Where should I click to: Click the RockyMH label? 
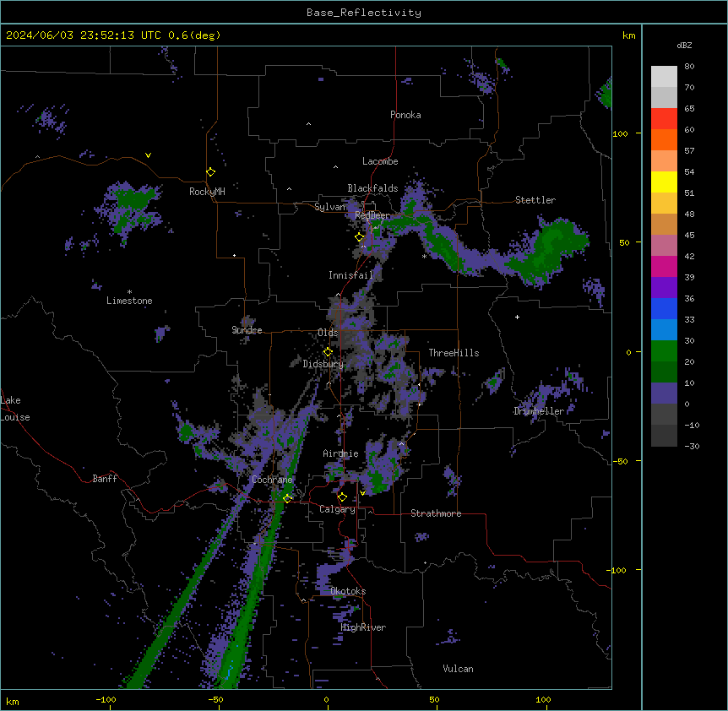(x=207, y=192)
